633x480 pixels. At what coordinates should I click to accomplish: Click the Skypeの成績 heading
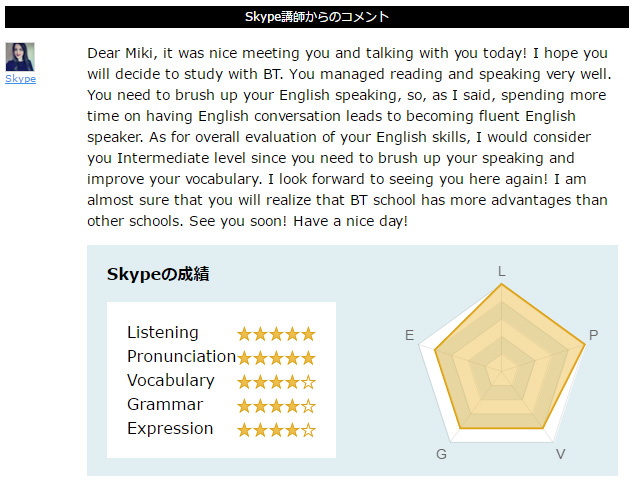pyautogui.click(x=158, y=275)
